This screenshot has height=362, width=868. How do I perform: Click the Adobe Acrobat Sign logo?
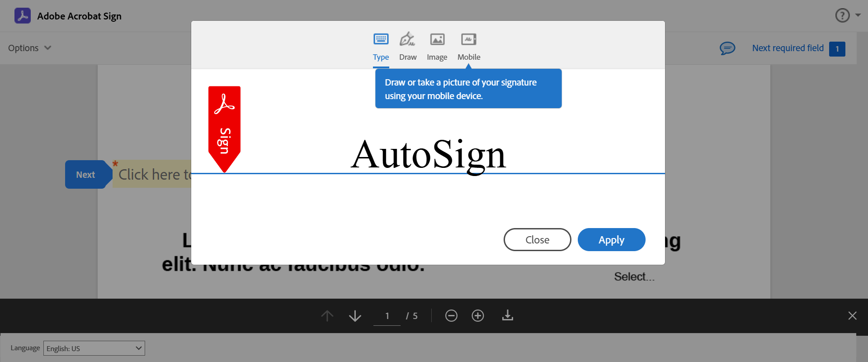pyautogui.click(x=23, y=16)
